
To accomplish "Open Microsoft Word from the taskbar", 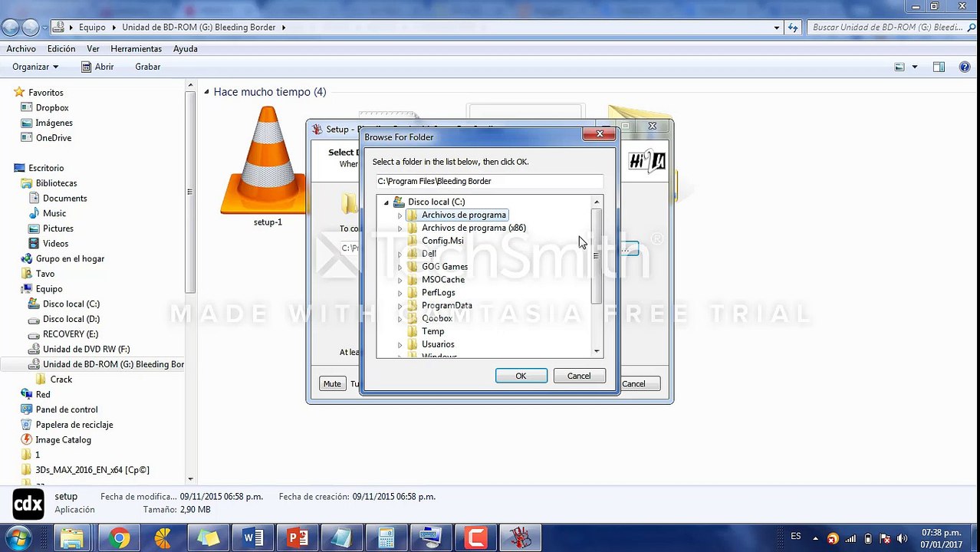I will coord(253,538).
